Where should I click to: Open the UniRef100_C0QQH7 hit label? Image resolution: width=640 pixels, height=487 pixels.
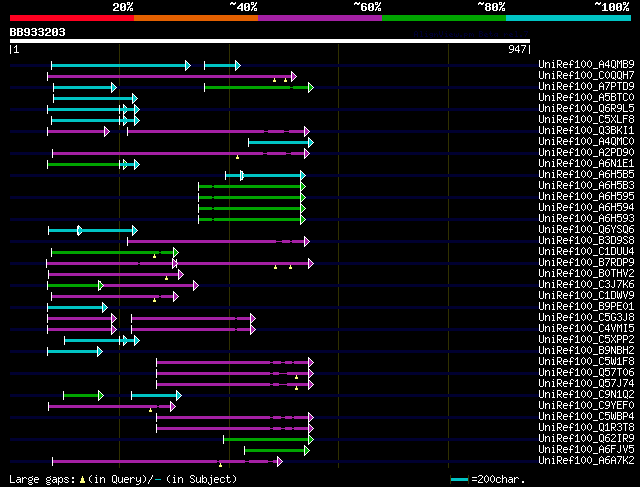(586, 75)
